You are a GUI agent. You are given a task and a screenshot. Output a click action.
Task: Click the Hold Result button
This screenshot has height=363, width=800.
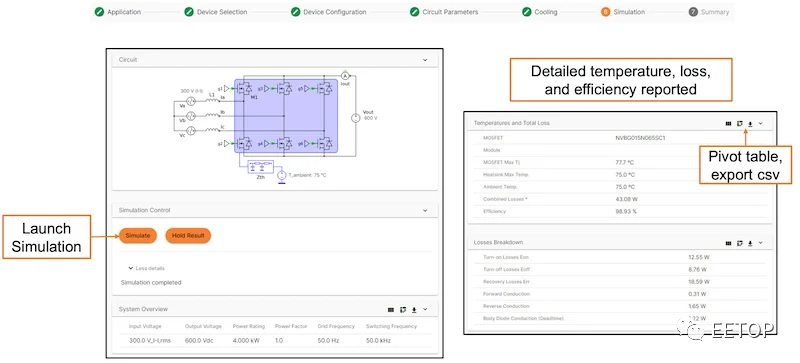click(188, 235)
